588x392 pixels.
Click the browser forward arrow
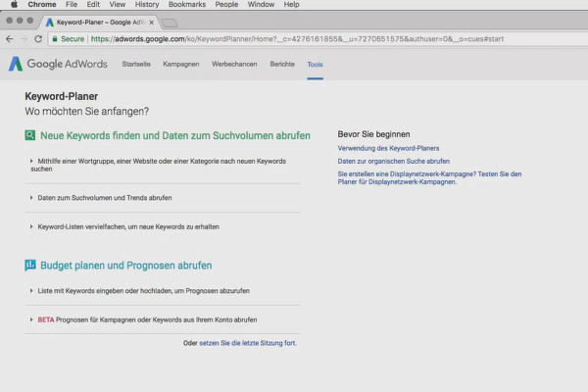pos(24,39)
